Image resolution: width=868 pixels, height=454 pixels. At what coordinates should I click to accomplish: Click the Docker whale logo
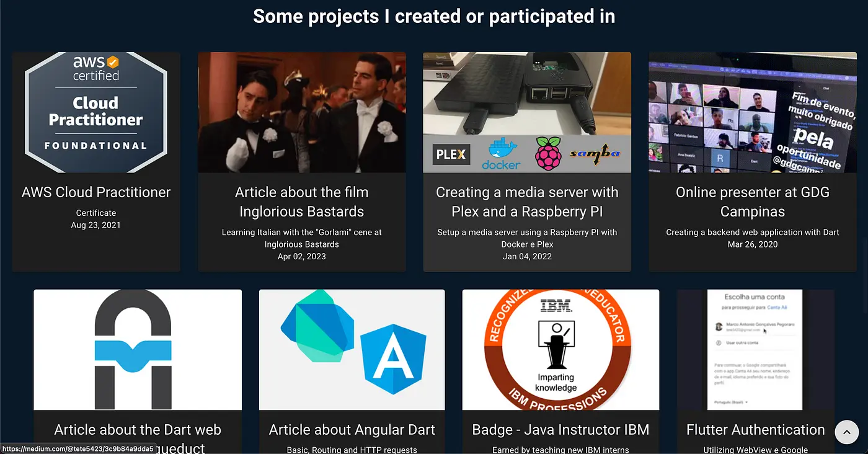[x=501, y=154]
